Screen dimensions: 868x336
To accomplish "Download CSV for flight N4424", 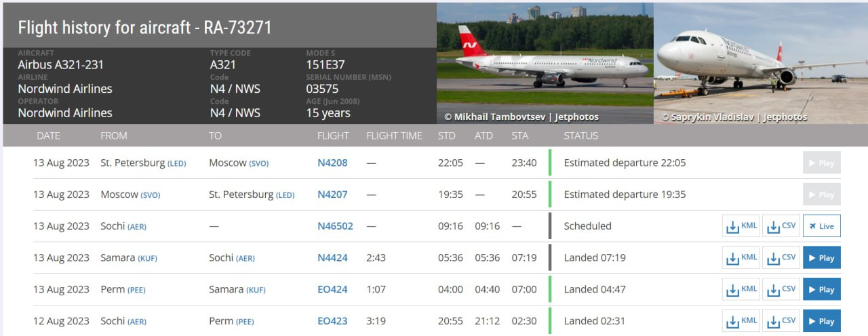I will coord(781,257).
